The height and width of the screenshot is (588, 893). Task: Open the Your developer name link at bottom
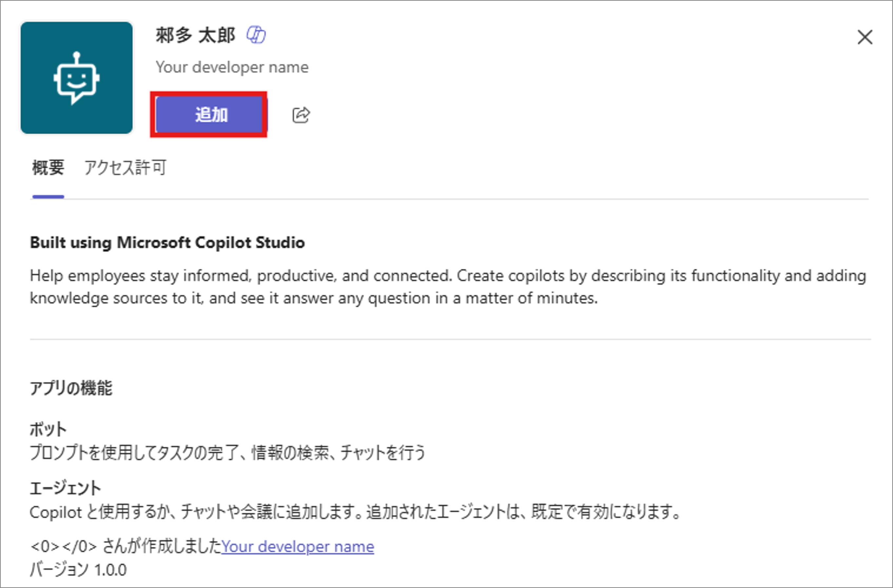tap(298, 547)
